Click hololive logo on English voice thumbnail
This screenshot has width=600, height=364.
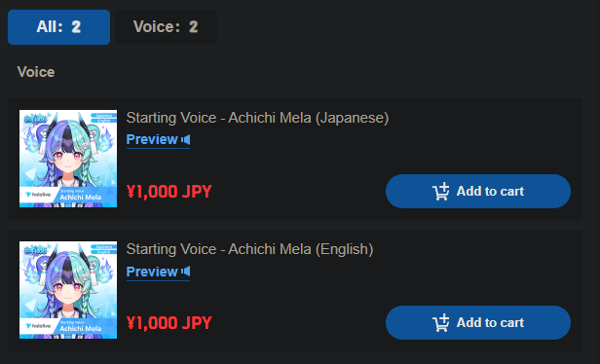point(38,326)
